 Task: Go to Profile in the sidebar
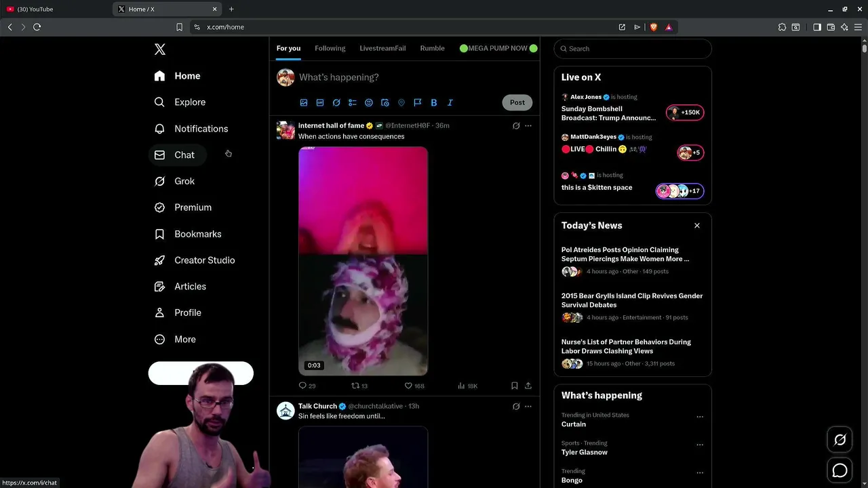tap(178, 313)
